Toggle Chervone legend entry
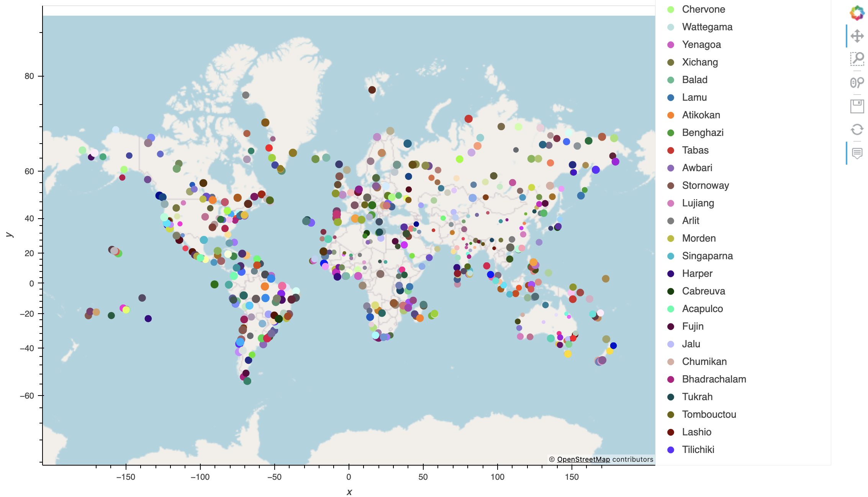 (x=703, y=10)
